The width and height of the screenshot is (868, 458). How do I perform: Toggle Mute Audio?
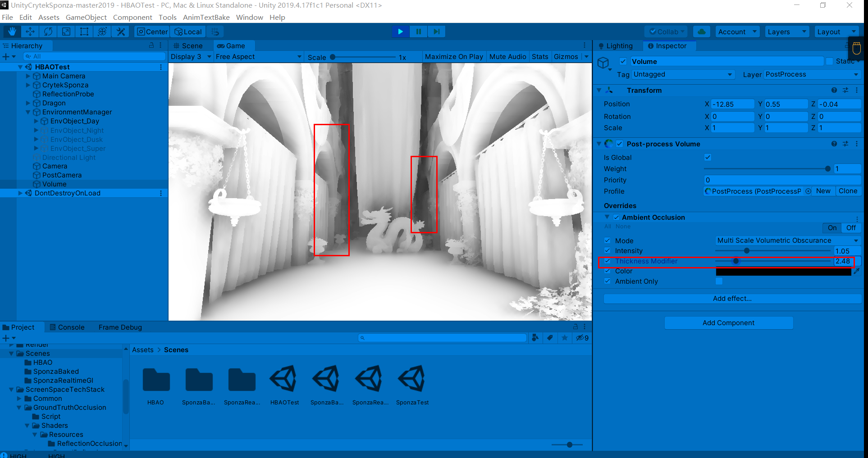point(507,56)
